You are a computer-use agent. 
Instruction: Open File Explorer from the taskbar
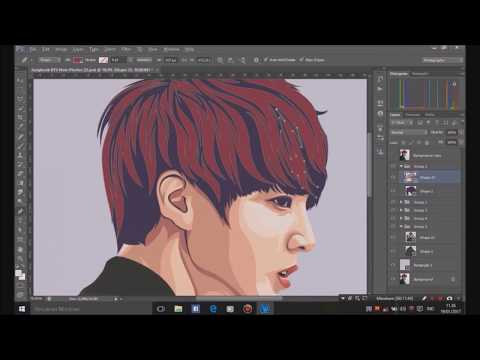178,309
